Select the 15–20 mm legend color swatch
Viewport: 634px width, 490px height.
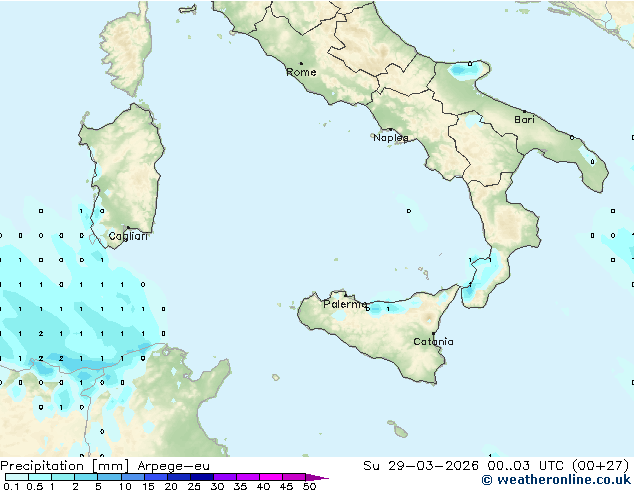156,477
